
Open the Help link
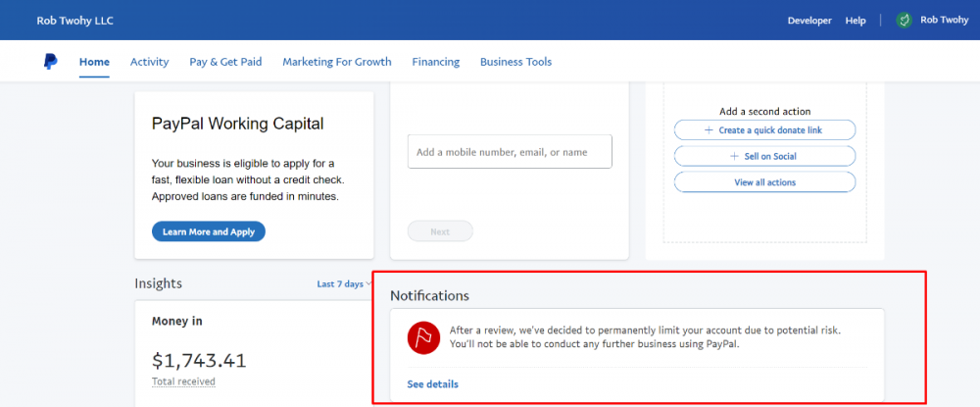click(856, 21)
